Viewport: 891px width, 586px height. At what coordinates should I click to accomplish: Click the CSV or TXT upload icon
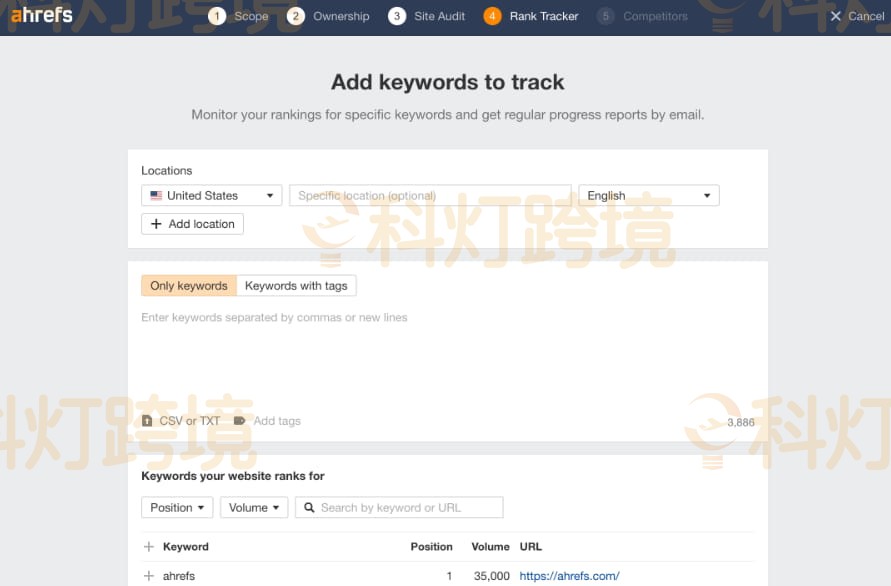click(147, 421)
